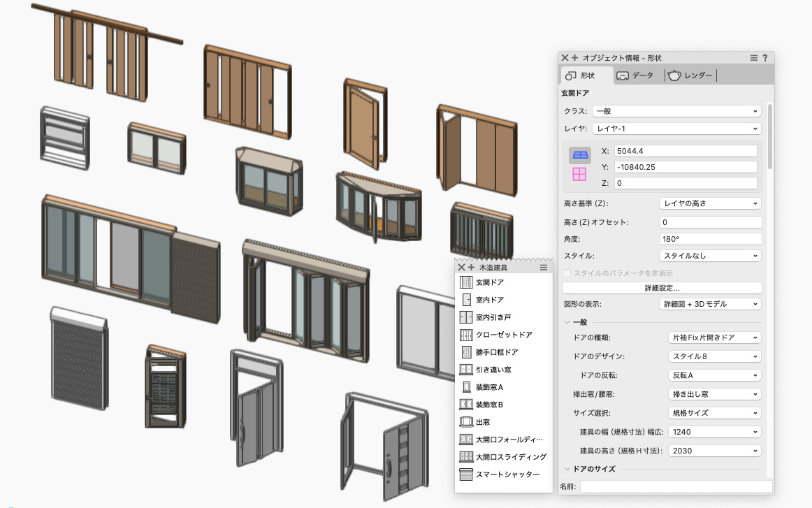Image resolution: width=812 pixels, height=508 pixels.
Task: Click the pink grid position icon
Action: (x=579, y=174)
